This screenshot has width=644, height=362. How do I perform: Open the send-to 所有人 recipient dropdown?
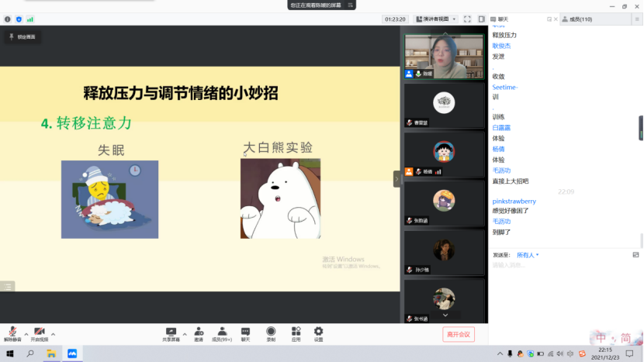(x=528, y=254)
